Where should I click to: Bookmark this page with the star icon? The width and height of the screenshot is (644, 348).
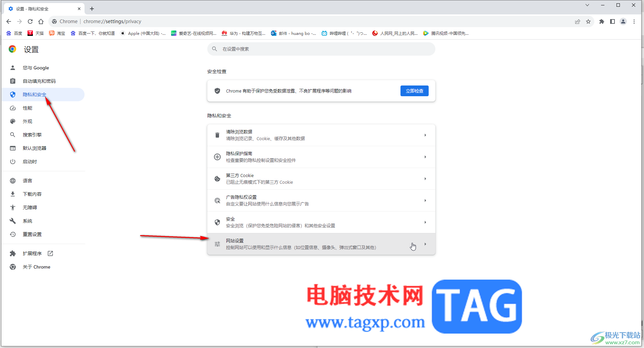click(x=588, y=21)
